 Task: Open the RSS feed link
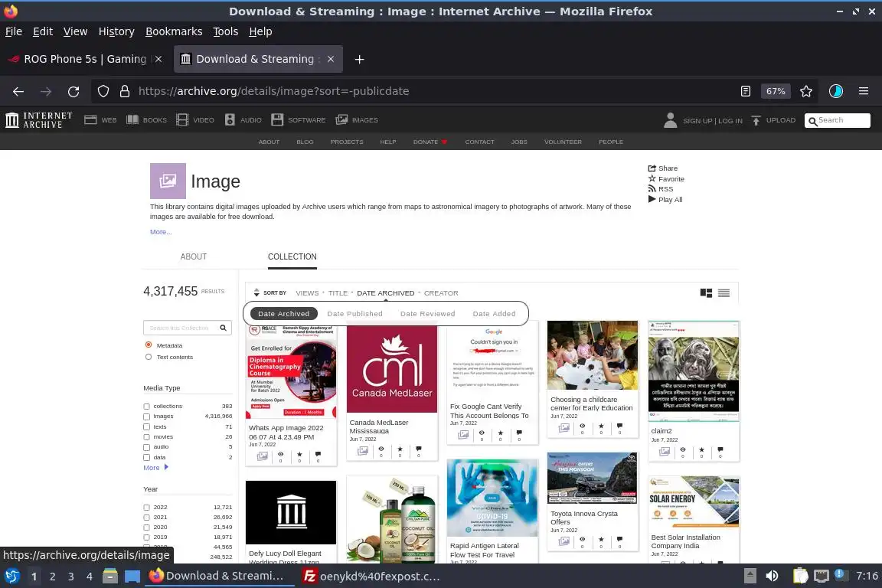click(661, 189)
